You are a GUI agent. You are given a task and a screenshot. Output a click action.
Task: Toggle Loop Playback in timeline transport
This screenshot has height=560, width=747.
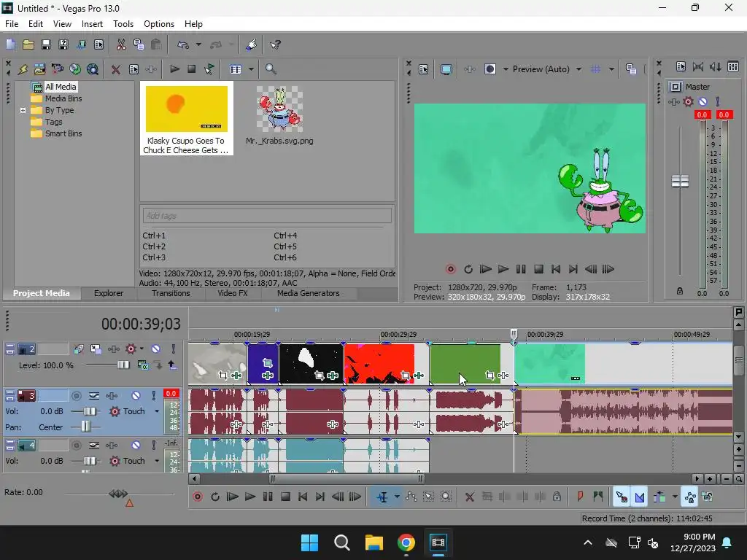215,497
